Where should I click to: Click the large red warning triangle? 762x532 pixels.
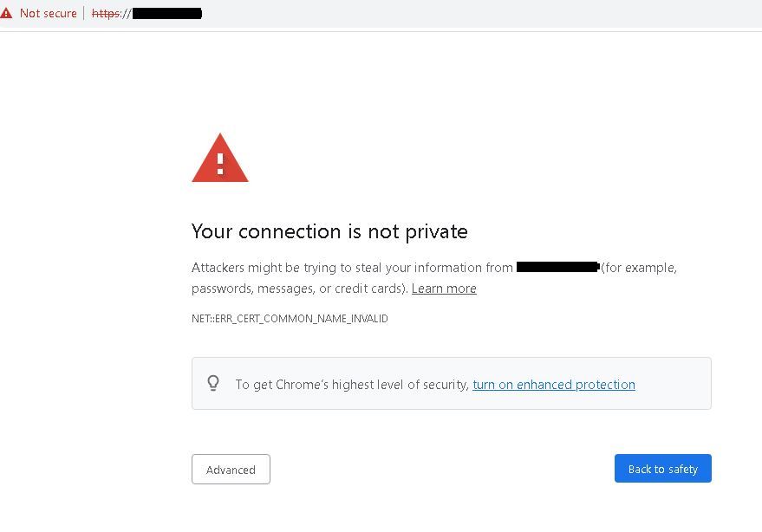point(220,159)
